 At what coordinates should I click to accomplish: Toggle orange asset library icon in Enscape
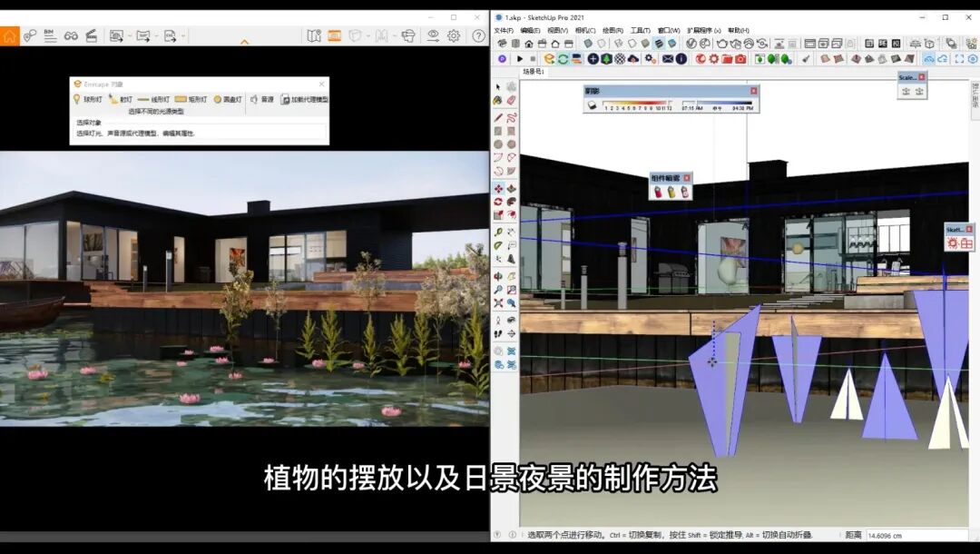(x=334, y=35)
